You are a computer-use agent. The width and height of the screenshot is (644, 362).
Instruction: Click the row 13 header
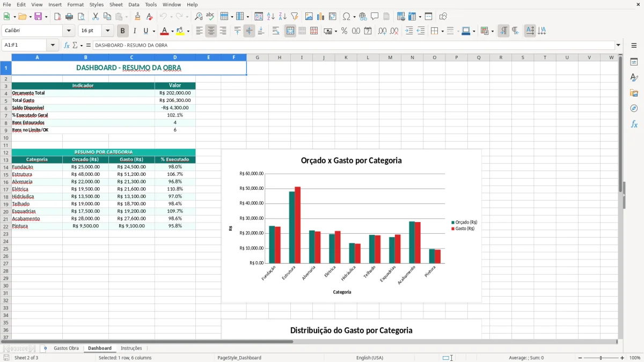5,160
